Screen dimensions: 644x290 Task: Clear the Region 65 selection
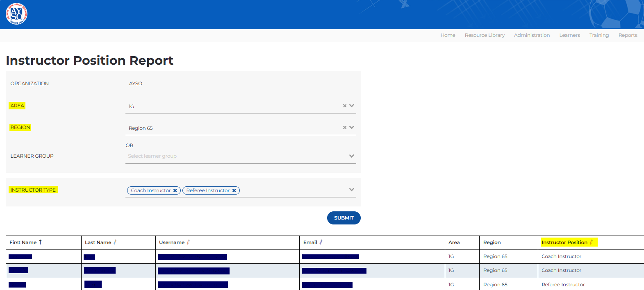point(345,127)
